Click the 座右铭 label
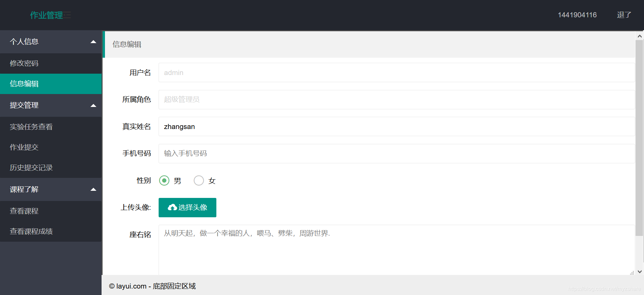This screenshot has height=295, width=644. [140, 235]
